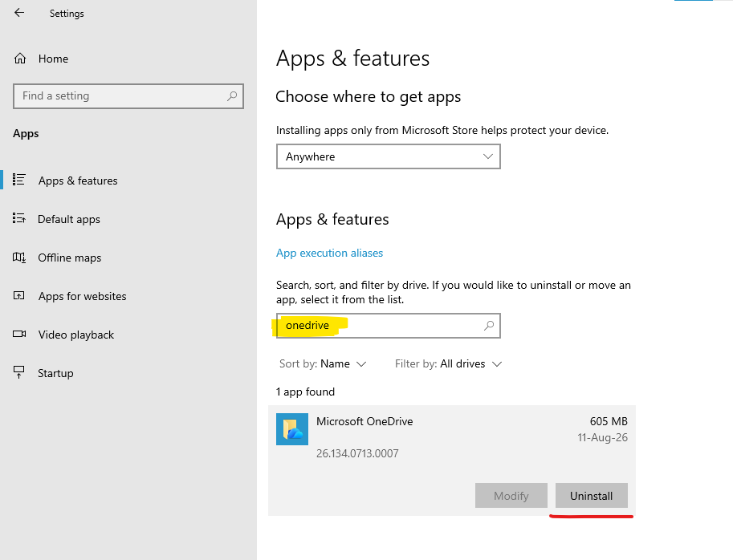Click the Home house icon
Image resolution: width=733 pixels, height=560 pixels.
coord(19,59)
